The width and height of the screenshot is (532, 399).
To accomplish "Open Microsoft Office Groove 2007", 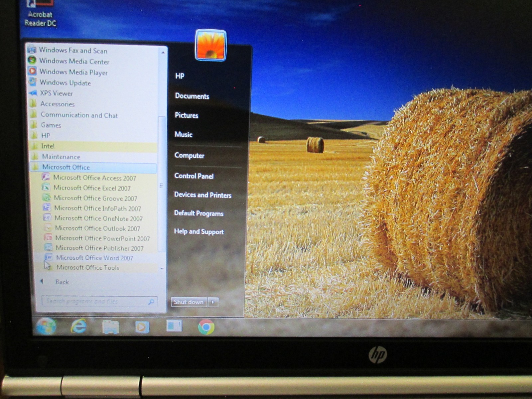I will tap(90, 198).
